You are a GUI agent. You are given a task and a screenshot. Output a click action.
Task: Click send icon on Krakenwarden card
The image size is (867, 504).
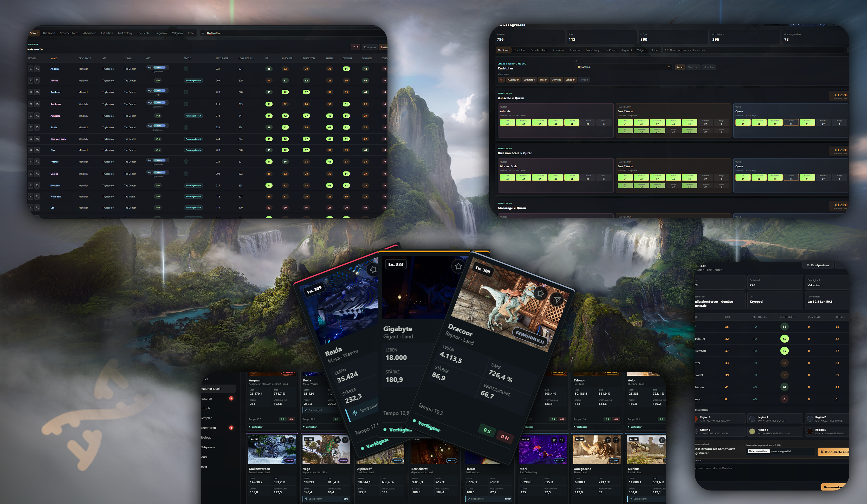(292, 440)
